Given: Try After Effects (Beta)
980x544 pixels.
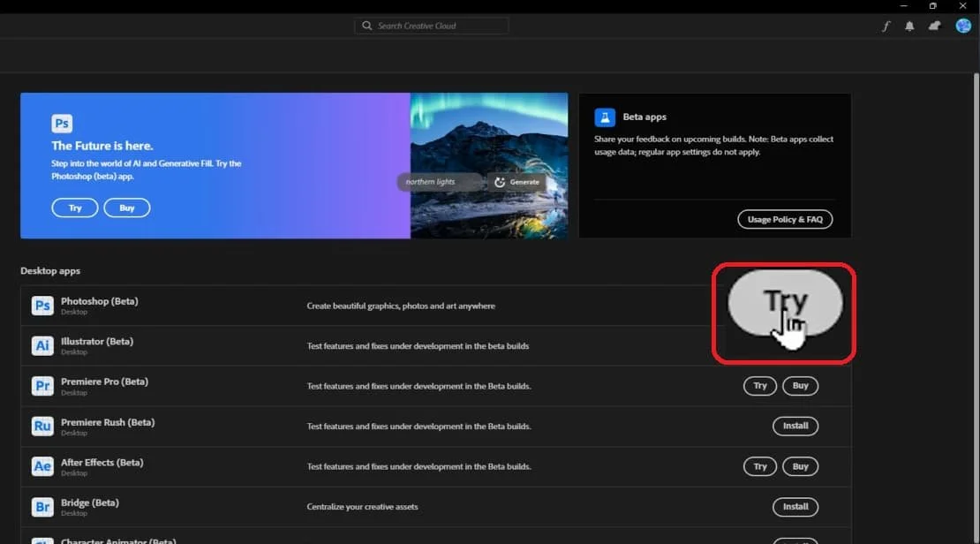Looking at the screenshot, I should [x=760, y=466].
